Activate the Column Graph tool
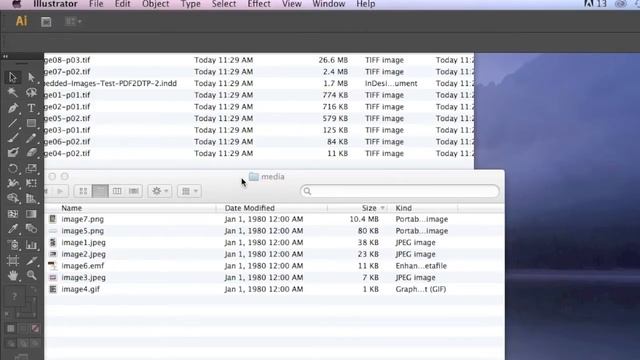640x360 pixels. pyautogui.click(x=31, y=245)
